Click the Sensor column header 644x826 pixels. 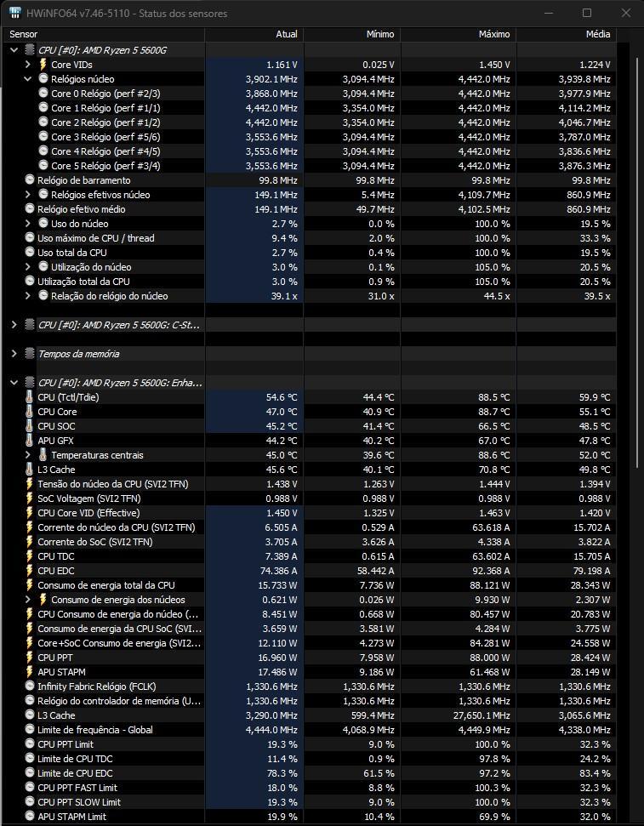coord(103,34)
